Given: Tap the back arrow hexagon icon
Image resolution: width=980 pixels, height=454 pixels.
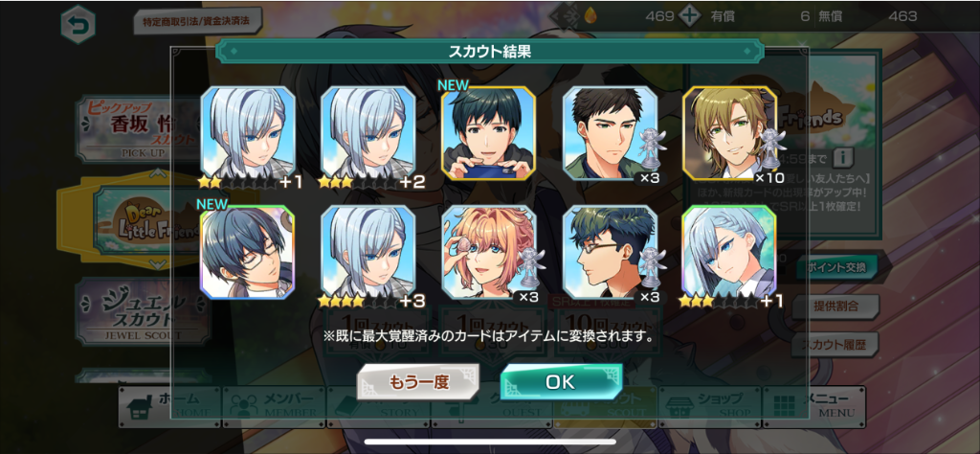Looking at the screenshot, I should (78, 24).
